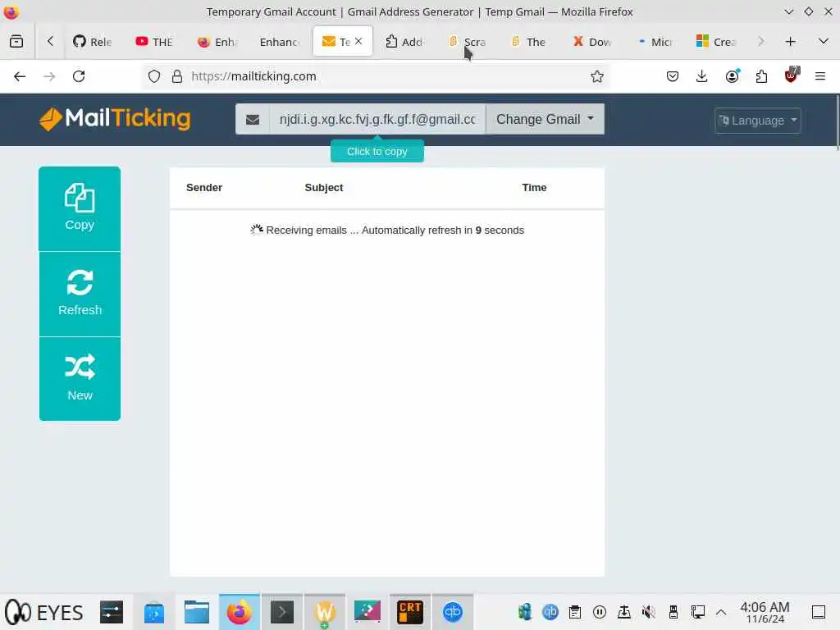Switch to the 'Scra' tab

tap(467, 41)
